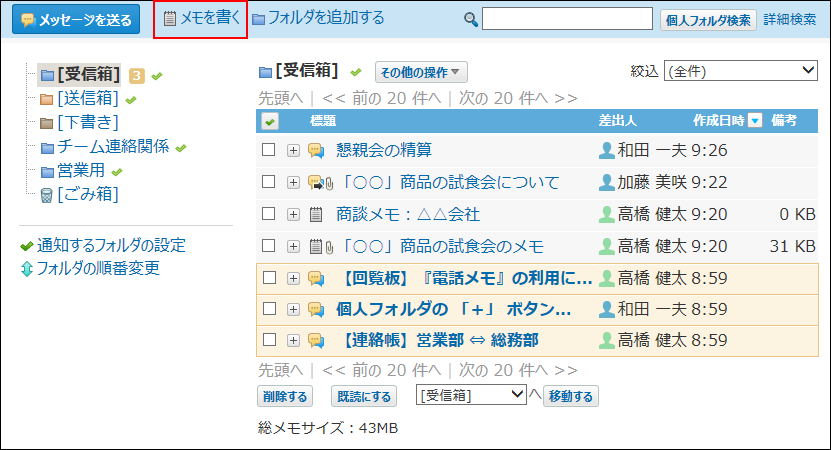Check the box for 【回覧板】『電話メモ』 row
Viewport: 831px width, 450px height.
point(269,277)
